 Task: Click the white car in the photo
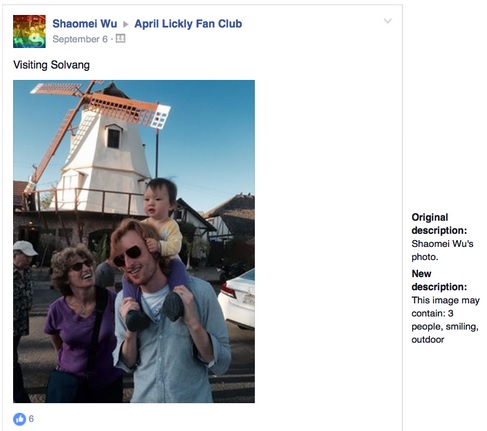237,298
